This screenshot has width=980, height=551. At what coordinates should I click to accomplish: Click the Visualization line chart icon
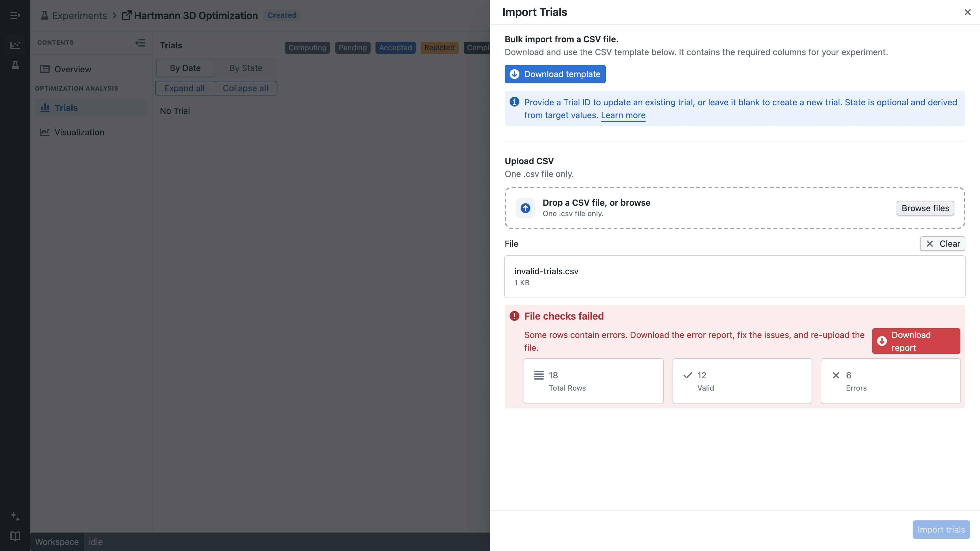(x=44, y=132)
